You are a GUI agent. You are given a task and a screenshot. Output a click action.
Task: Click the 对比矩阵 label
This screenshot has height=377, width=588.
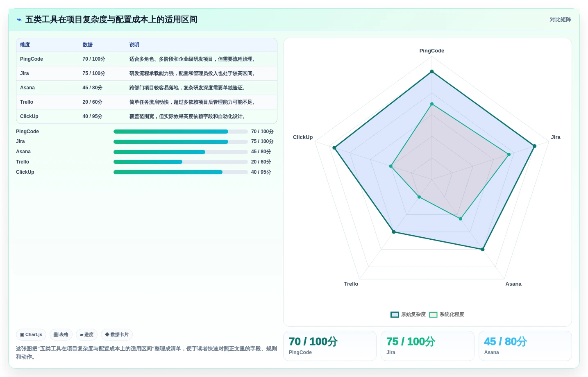coord(560,20)
